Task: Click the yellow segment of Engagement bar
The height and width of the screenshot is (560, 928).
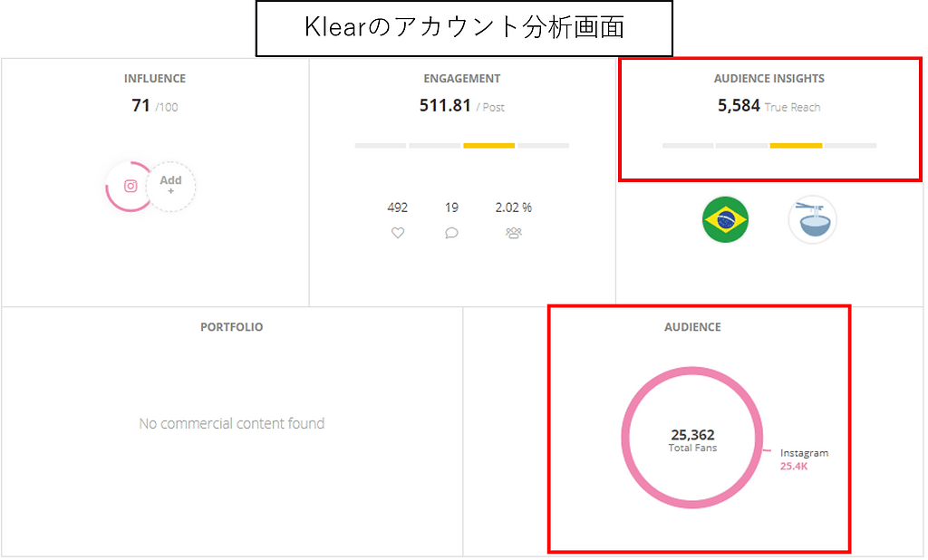Action: (488, 145)
